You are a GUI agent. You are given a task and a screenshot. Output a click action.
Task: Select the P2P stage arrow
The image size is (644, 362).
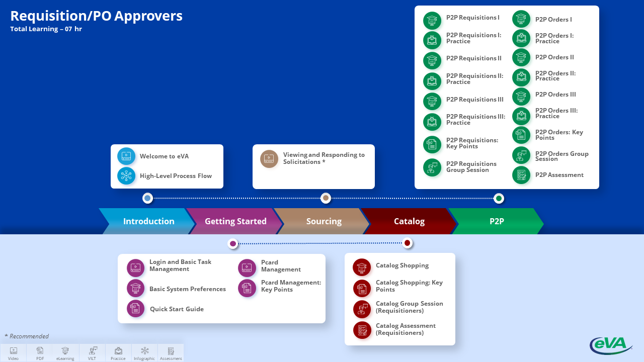(x=497, y=221)
